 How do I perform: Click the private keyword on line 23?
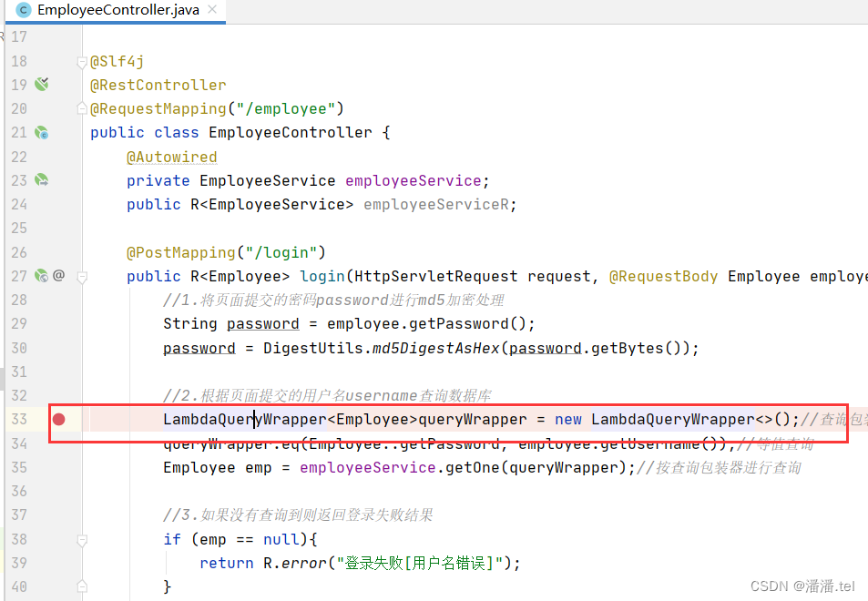coord(158,180)
